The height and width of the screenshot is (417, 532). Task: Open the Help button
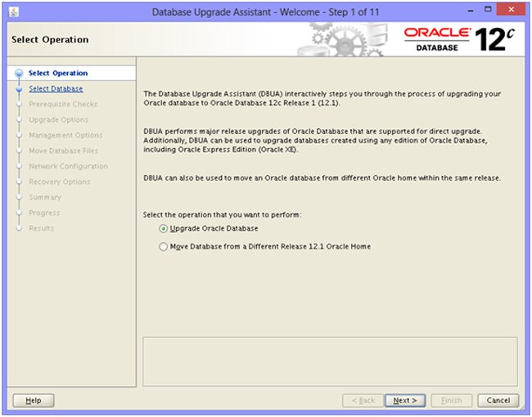34,401
